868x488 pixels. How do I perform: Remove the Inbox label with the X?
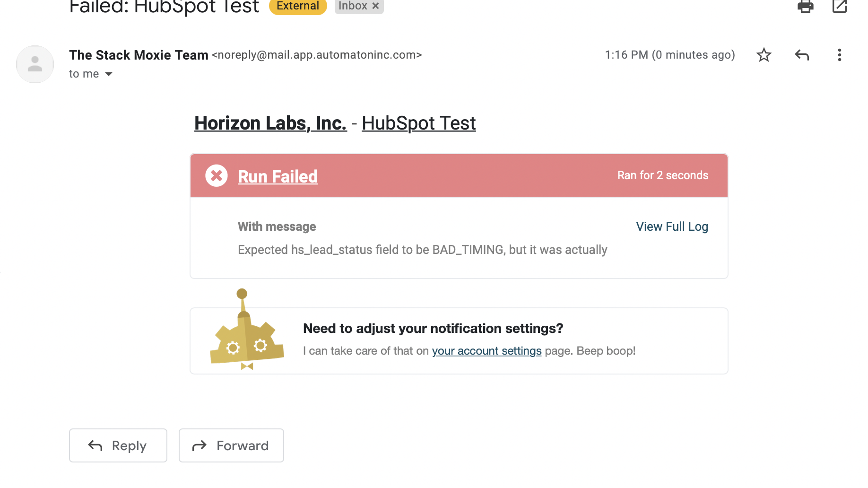coord(375,6)
